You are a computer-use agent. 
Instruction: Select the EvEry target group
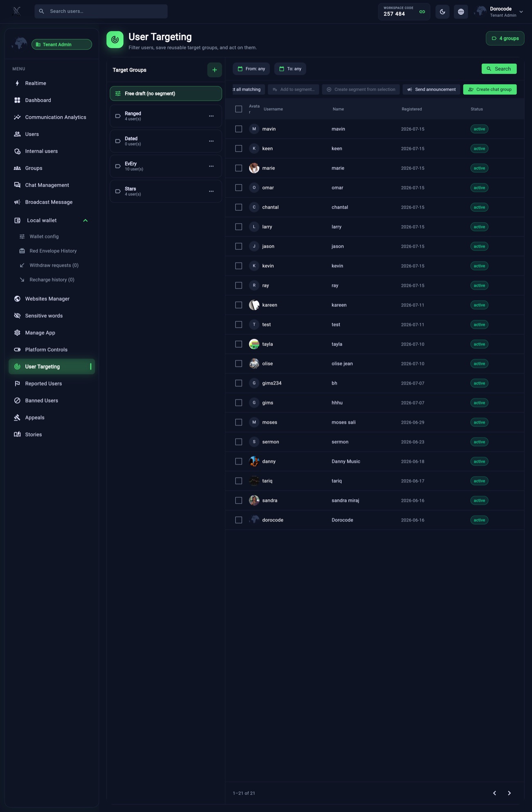[x=166, y=166]
